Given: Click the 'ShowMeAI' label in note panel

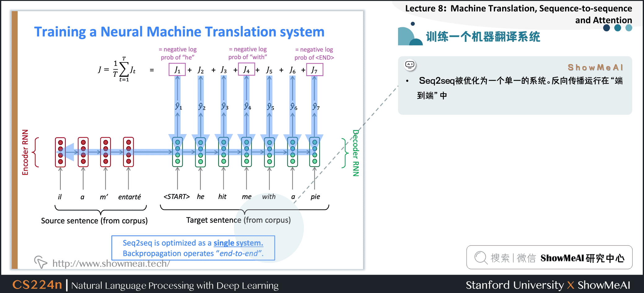Looking at the screenshot, I should click(595, 67).
